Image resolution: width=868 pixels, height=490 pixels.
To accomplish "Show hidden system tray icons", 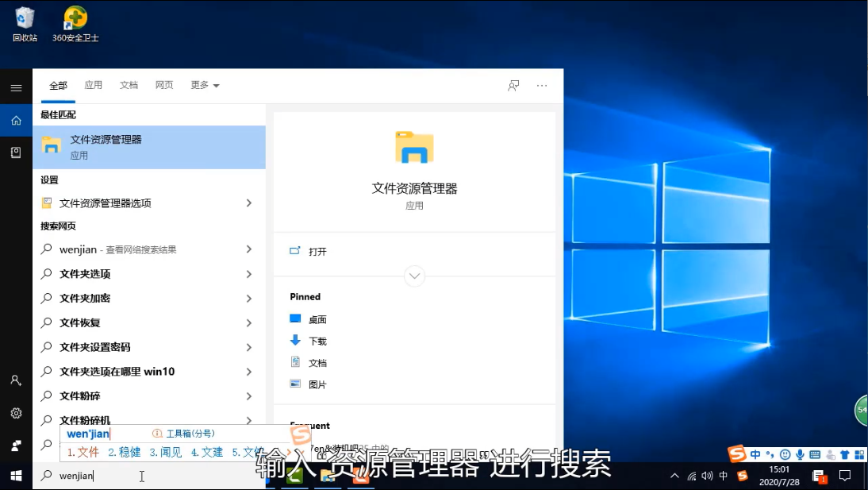I will (x=674, y=476).
